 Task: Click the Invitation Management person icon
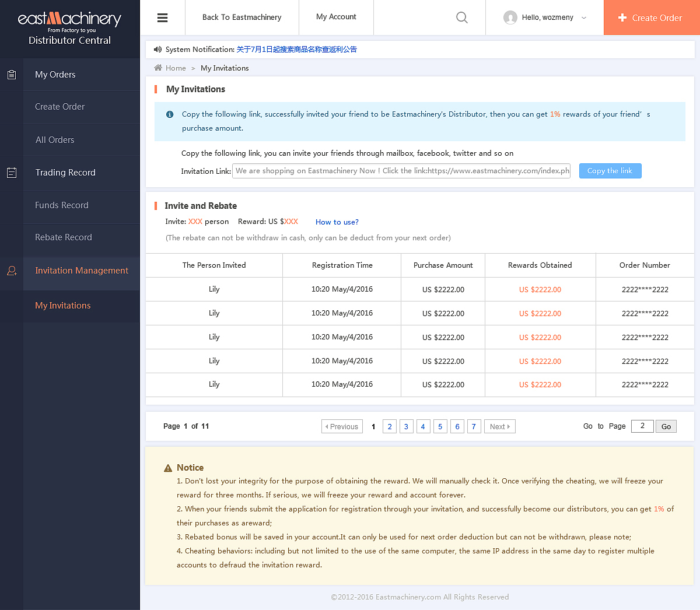coord(12,271)
